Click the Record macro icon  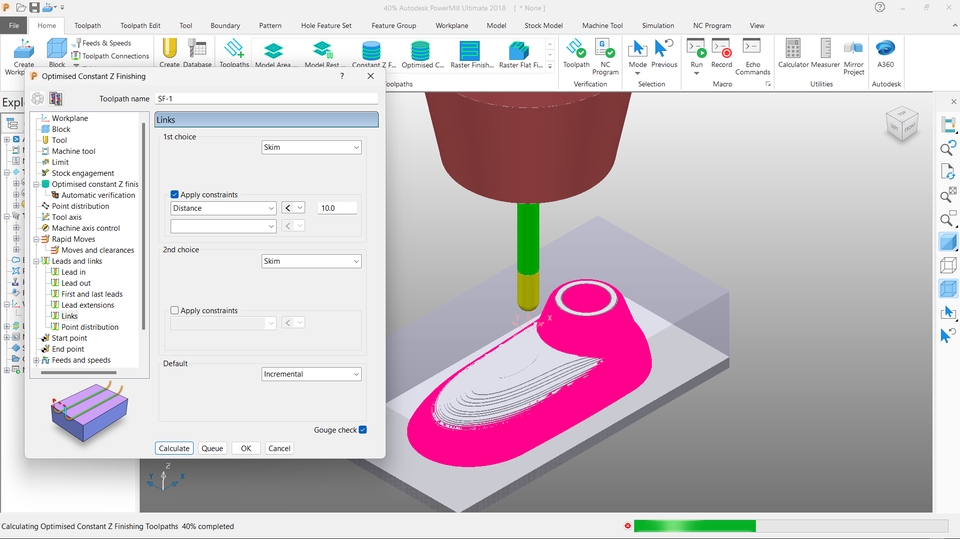coord(721,53)
